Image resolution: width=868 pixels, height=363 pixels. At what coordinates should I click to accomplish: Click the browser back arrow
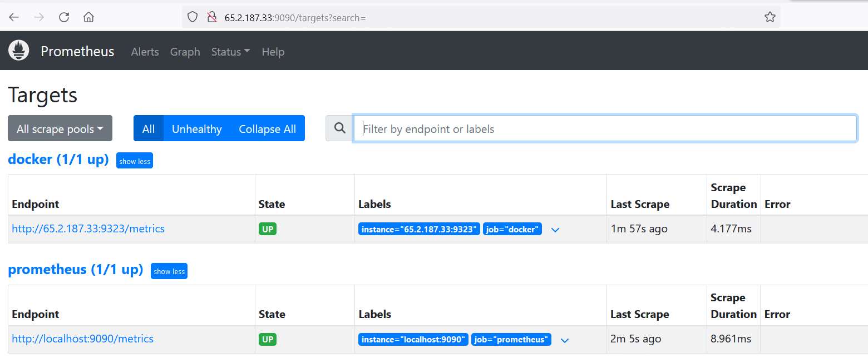click(x=13, y=17)
